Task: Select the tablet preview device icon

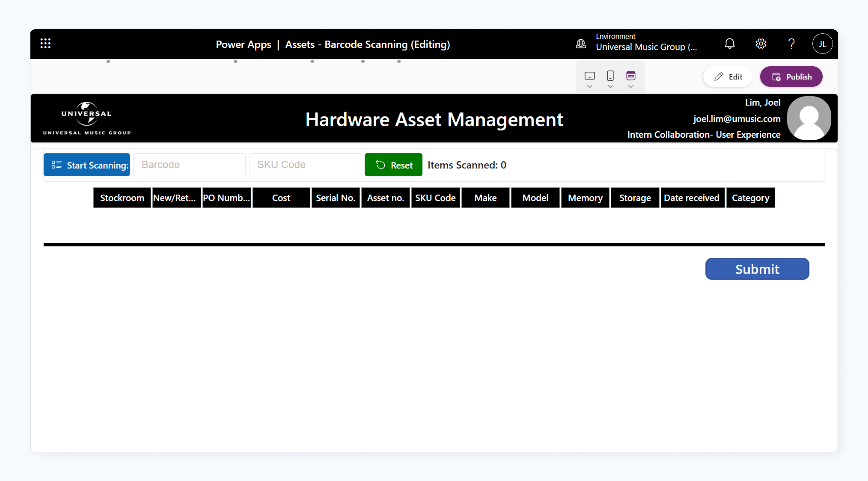Action: 589,76
